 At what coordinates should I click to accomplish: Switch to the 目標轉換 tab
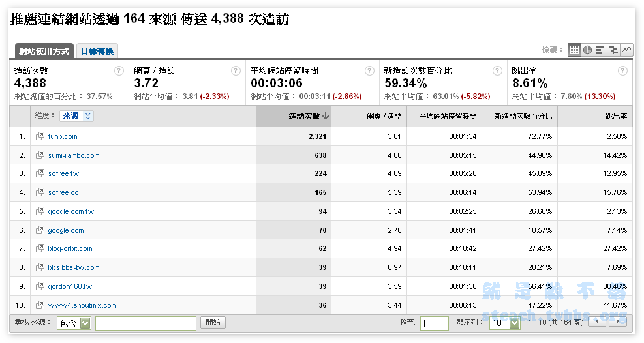pos(97,51)
